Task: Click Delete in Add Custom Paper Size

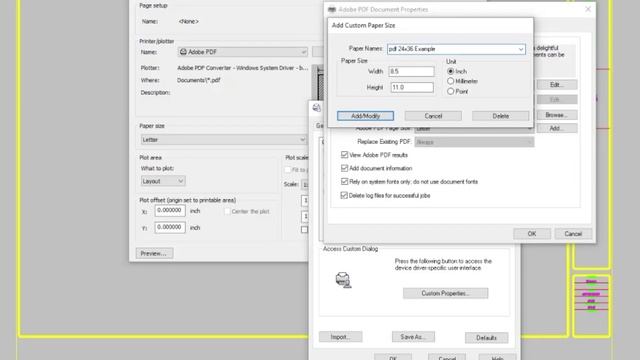Action: click(x=500, y=116)
